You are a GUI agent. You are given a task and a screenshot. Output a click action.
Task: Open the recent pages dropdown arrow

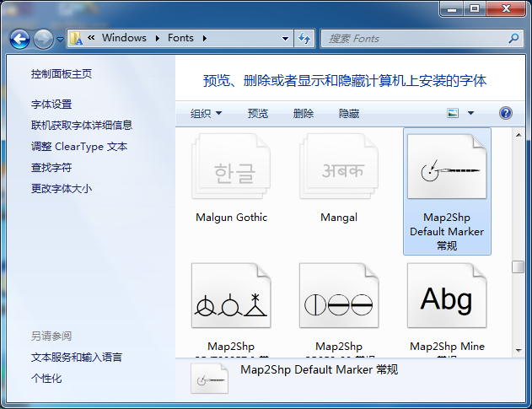(x=60, y=40)
